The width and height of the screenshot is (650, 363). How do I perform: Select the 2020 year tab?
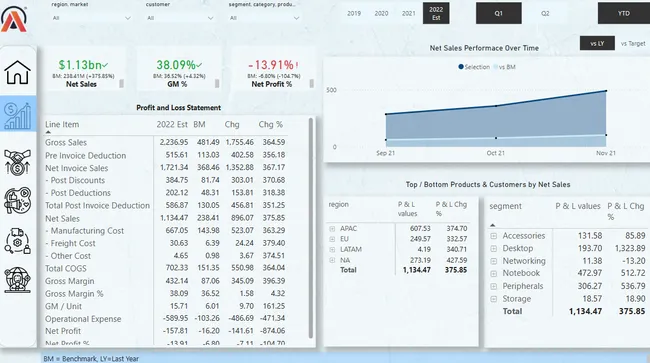[381, 13]
